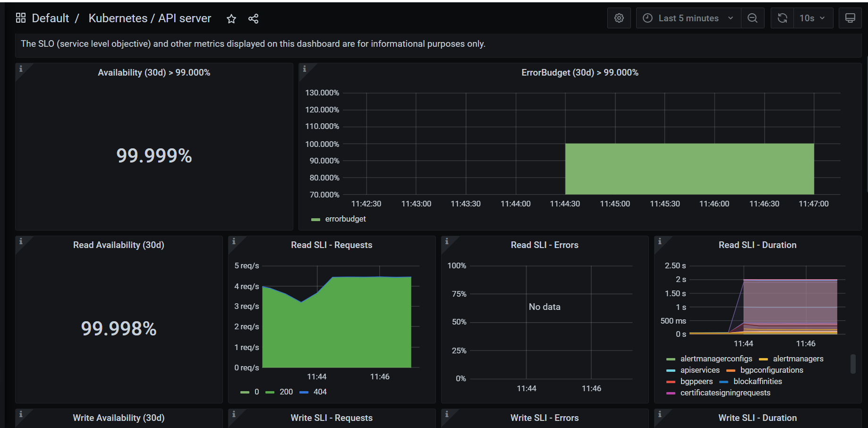
Task: Cycle view mode monitor icon
Action: [850, 18]
